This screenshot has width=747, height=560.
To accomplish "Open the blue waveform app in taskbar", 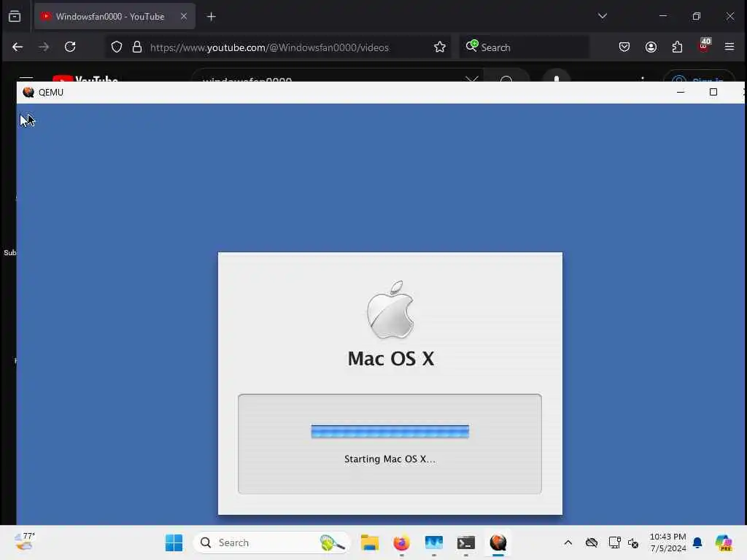I will click(x=433, y=542).
